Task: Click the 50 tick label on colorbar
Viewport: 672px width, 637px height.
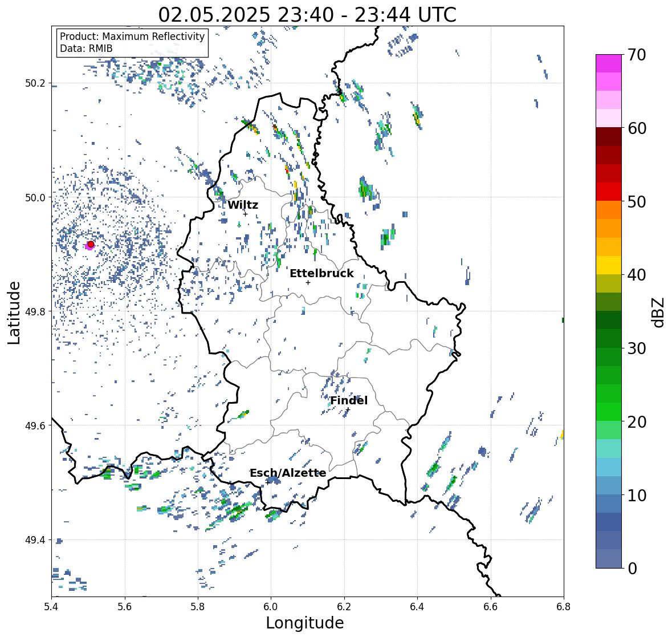Action: tap(637, 201)
